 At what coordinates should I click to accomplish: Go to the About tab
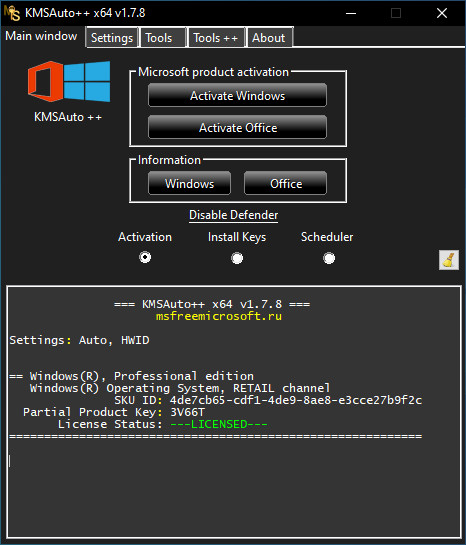coord(269,38)
